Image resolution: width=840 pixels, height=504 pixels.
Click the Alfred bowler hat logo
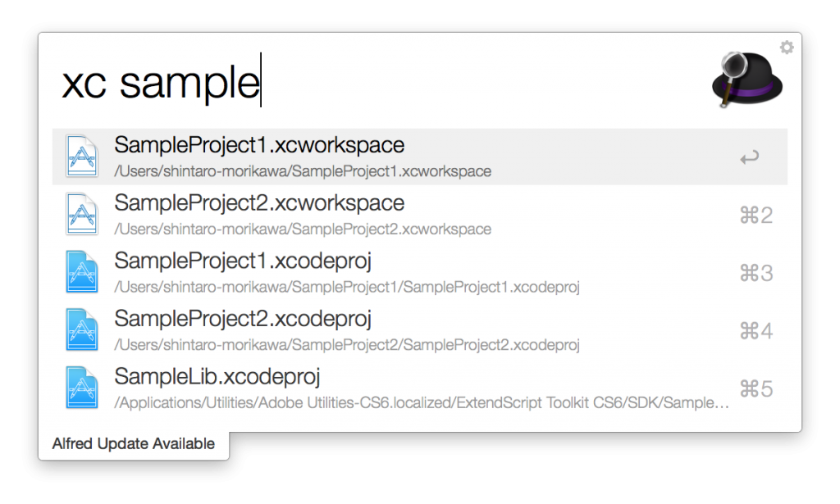coord(746,79)
